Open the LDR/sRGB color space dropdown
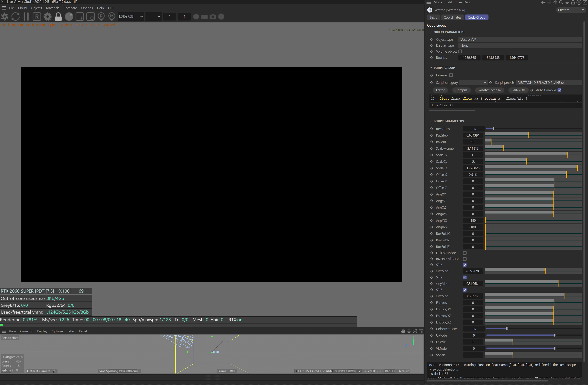This screenshot has height=385, width=588. coord(131,16)
